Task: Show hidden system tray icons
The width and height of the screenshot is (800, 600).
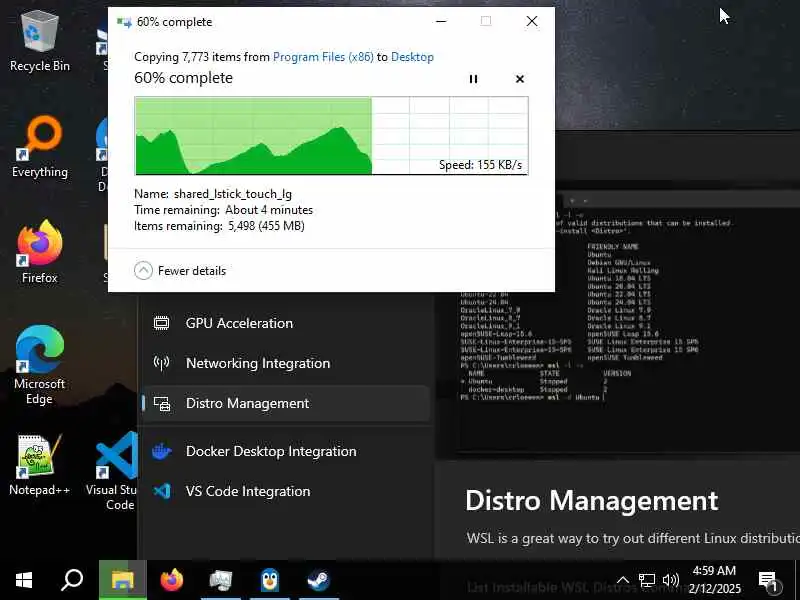Action: 623,580
